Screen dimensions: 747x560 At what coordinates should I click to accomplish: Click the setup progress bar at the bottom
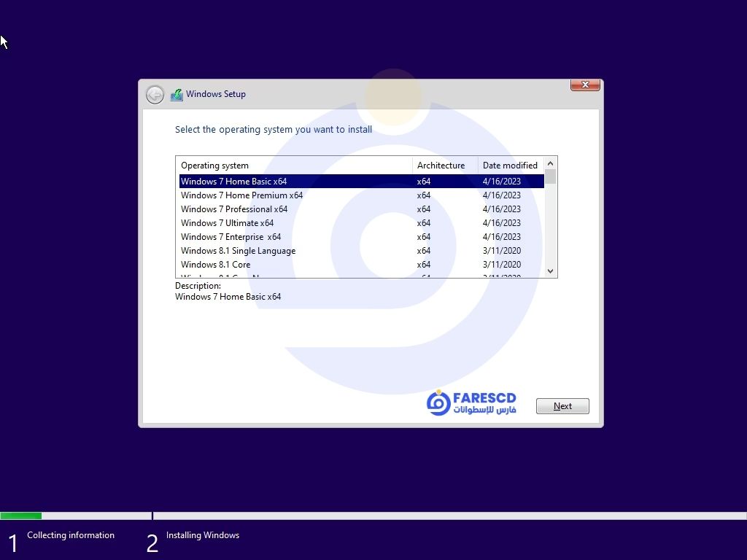373,516
